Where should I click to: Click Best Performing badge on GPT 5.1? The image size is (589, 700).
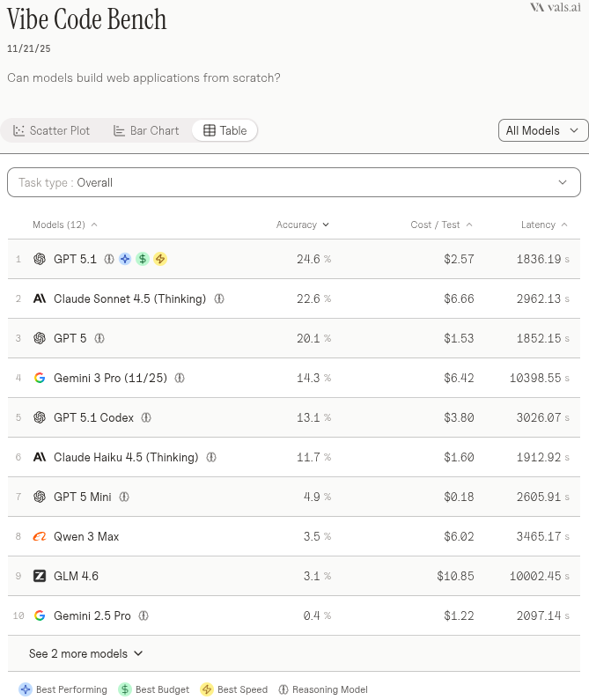[x=125, y=259]
